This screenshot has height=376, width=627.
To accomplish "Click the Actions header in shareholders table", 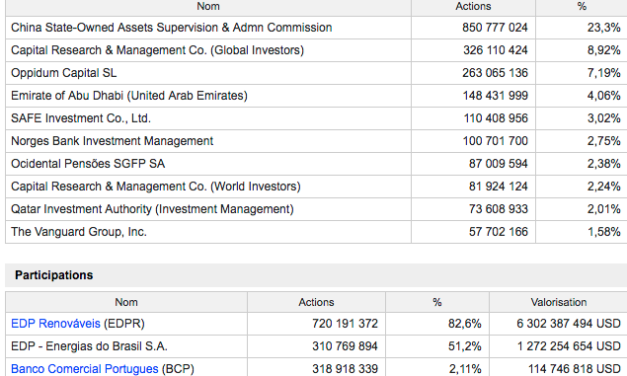I will [473, 6].
